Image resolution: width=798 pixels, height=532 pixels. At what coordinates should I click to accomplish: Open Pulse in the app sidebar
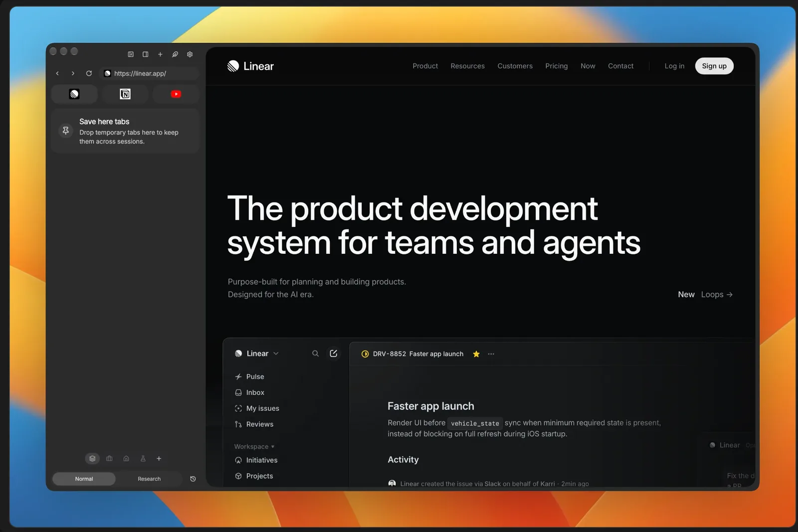(249, 377)
